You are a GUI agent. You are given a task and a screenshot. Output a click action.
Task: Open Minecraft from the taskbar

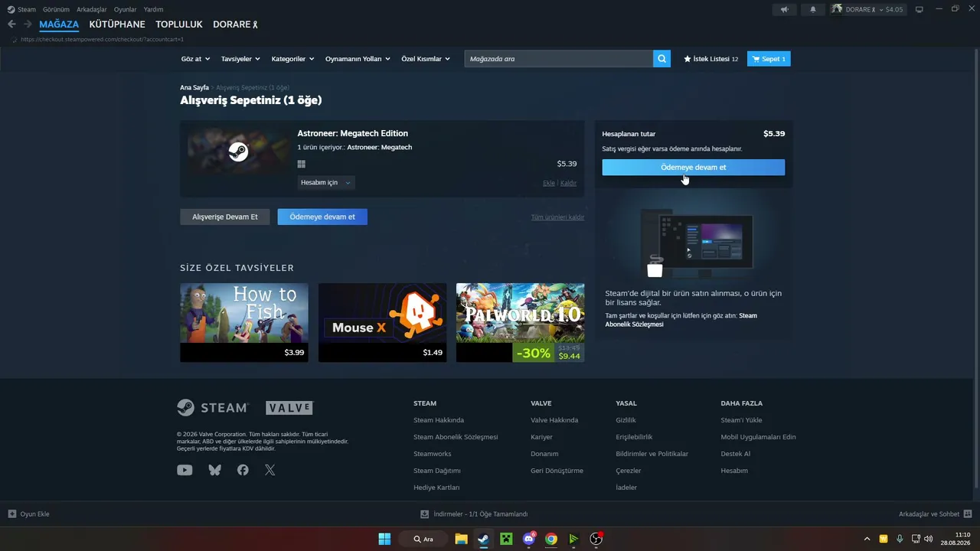[x=505, y=539]
